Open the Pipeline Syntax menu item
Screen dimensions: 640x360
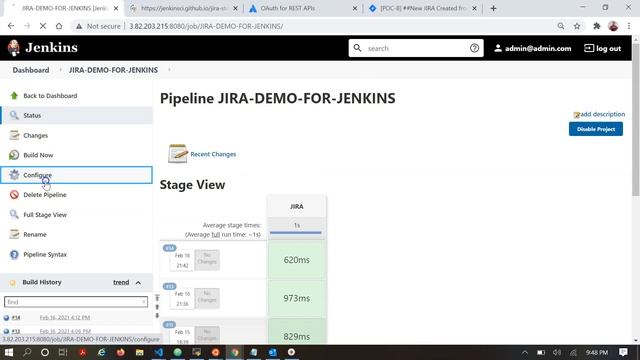[x=45, y=254]
